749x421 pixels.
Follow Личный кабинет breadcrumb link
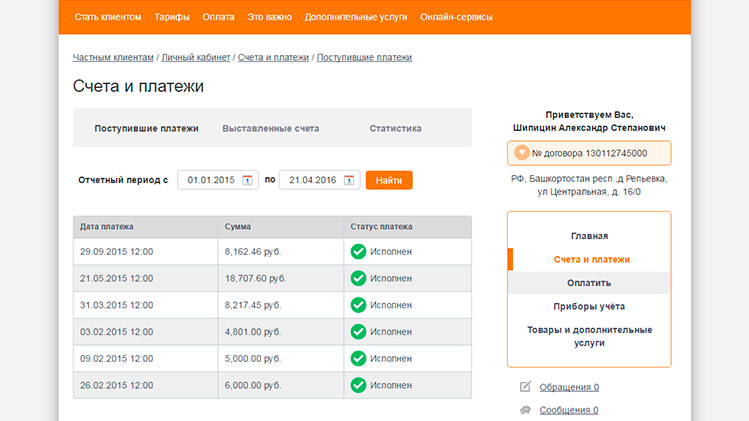196,57
